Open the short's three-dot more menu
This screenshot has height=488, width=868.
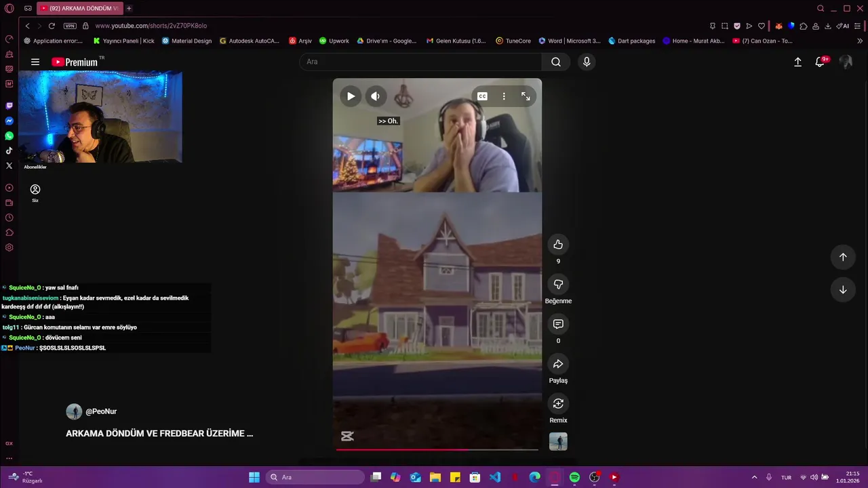[x=504, y=96]
